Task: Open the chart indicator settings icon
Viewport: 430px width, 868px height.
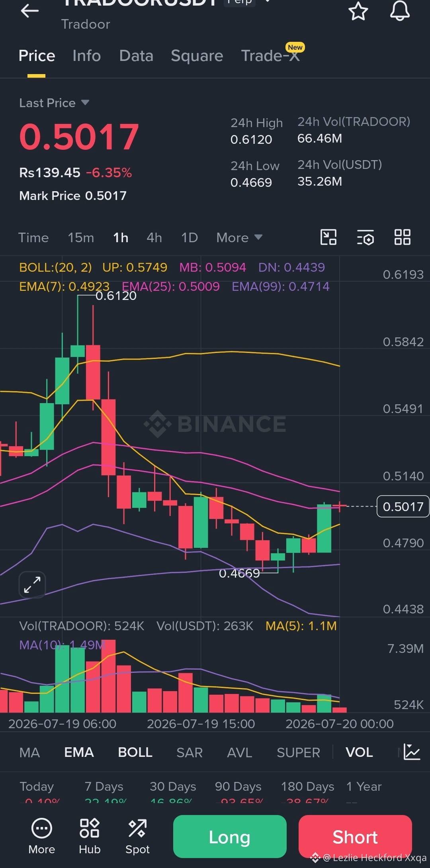Action: 365,237
